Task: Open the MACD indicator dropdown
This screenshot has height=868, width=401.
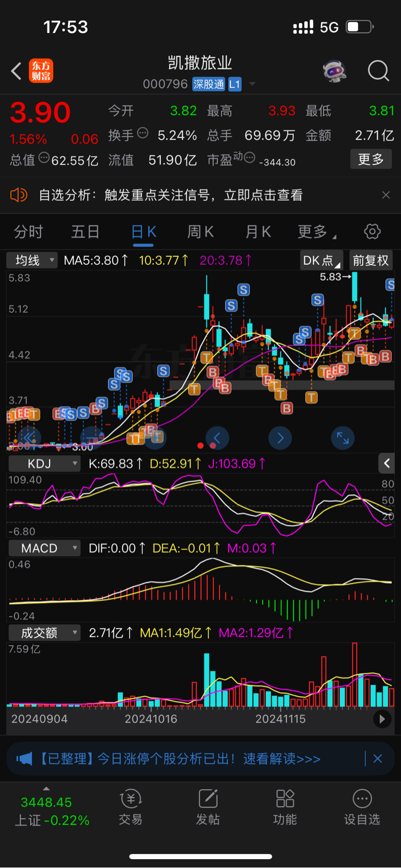Action: tap(44, 548)
